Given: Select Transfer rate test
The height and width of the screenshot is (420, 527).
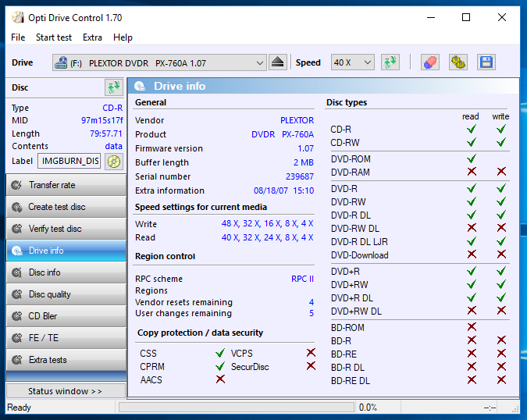Looking at the screenshot, I should click(66, 185).
